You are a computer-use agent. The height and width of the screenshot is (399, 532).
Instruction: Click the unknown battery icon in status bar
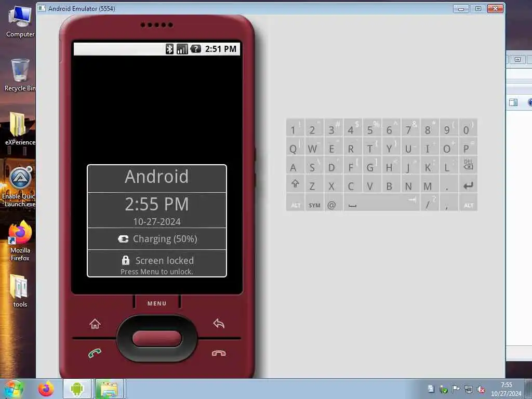[x=196, y=49]
